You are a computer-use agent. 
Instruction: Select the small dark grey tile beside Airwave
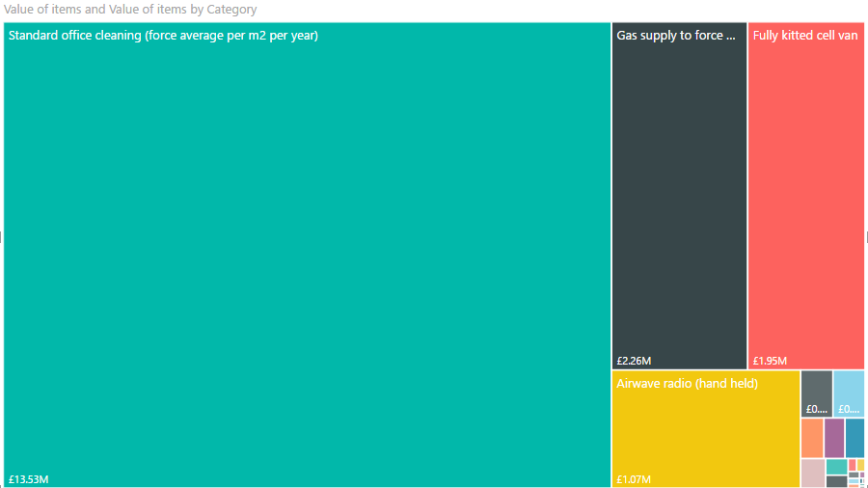[x=817, y=393]
